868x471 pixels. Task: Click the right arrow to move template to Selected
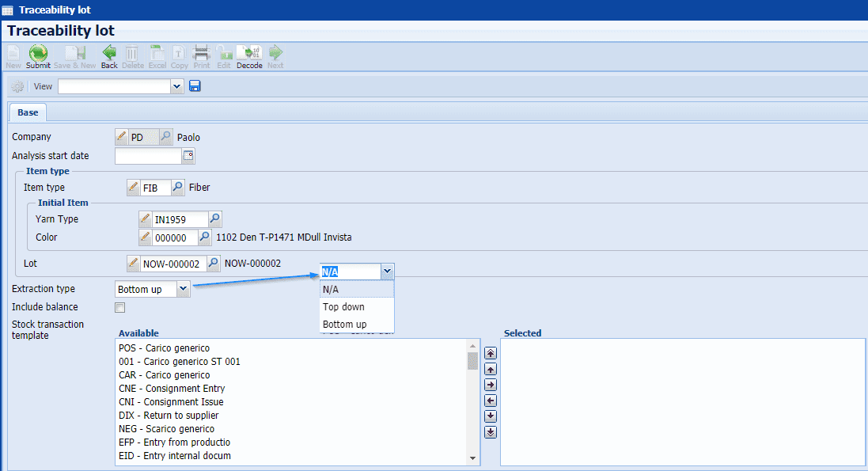click(x=490, y=385)
